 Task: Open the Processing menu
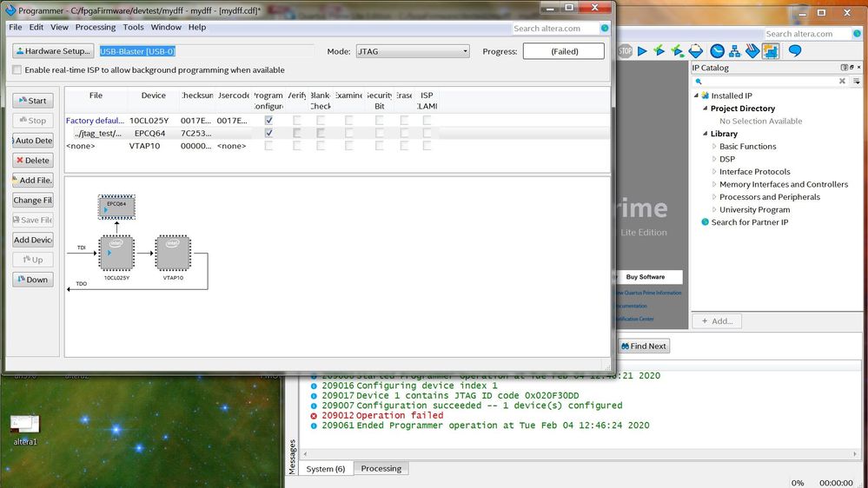coord(96,28)
